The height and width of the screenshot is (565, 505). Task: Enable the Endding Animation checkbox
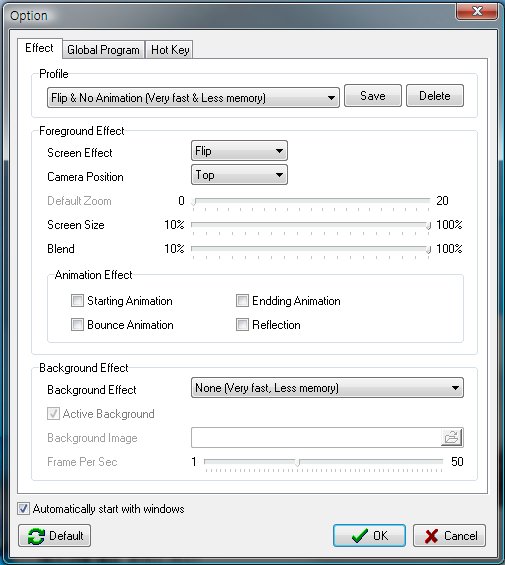(x=242, y=301)
